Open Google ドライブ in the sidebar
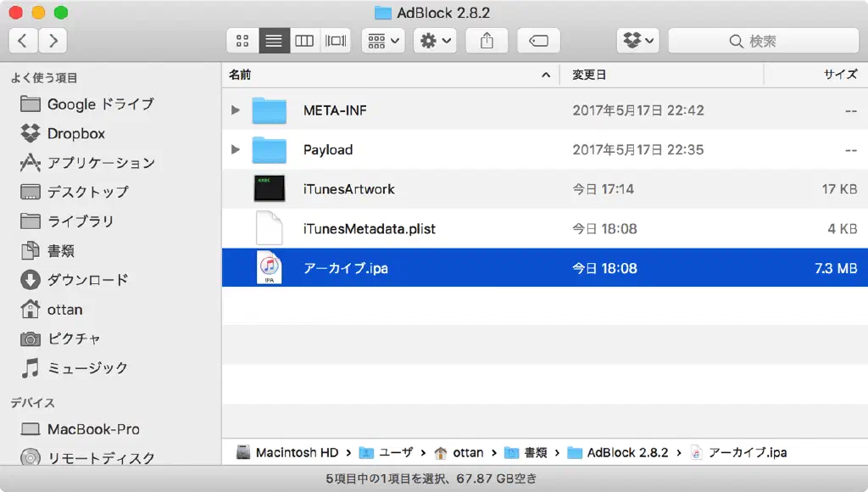 100,104
